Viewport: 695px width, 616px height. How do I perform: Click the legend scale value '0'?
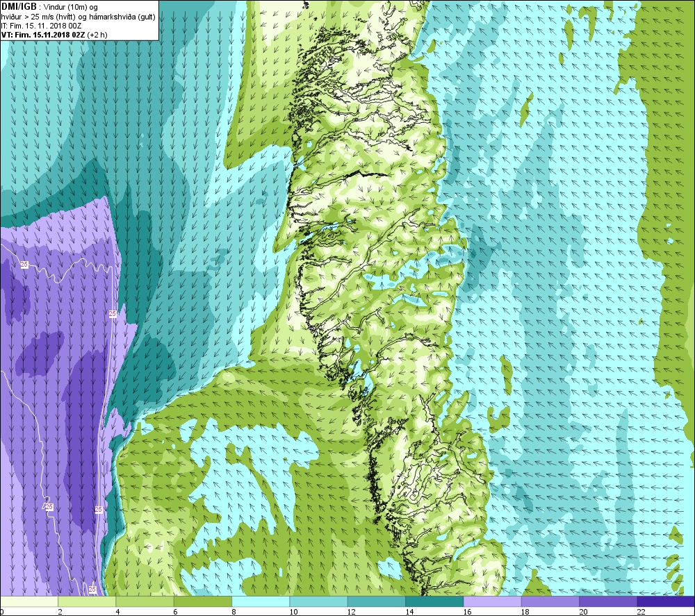tap(2, 612)
